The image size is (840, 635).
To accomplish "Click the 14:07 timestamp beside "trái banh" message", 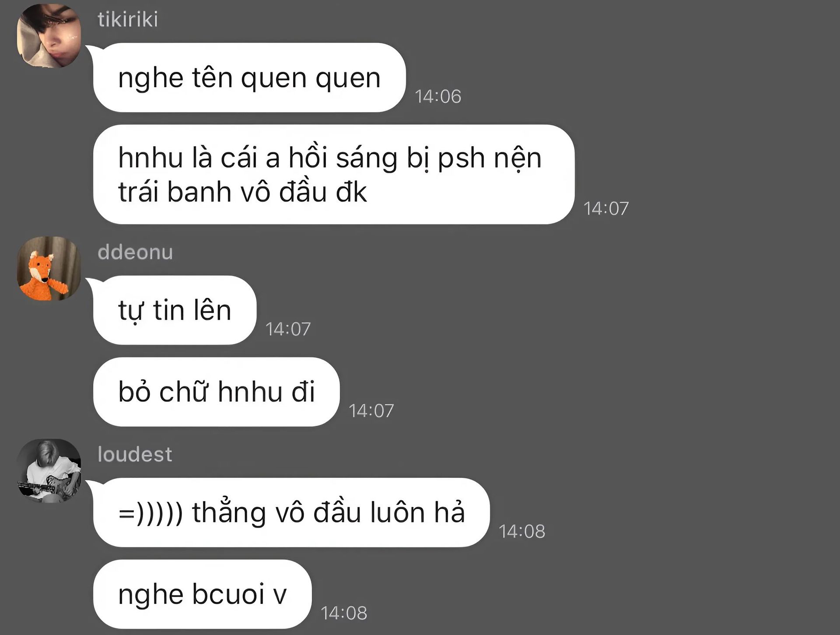I will coord(606,209).
